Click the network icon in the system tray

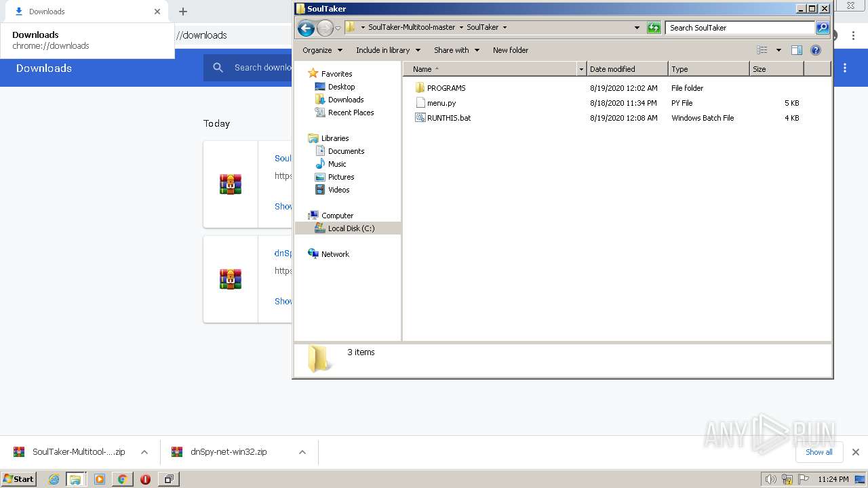click(x=787, y=479)
